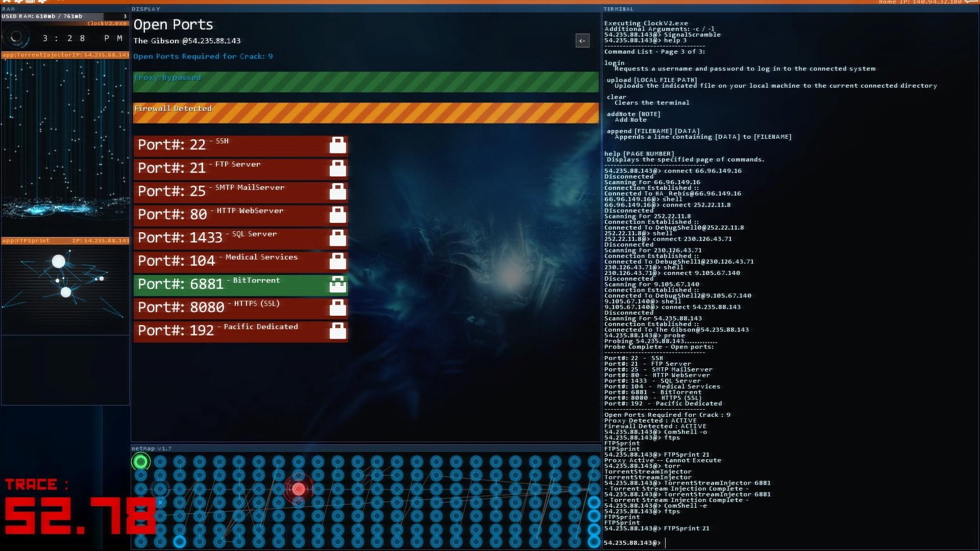Click the Firewall Detected striped bar
The height and width of the screenshot is (551, 980).
[x=365, y=113]
